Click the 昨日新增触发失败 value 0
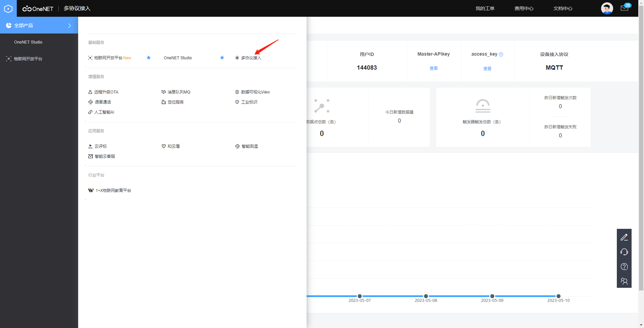Screen dimensions: 644x328 click(560, 136)
